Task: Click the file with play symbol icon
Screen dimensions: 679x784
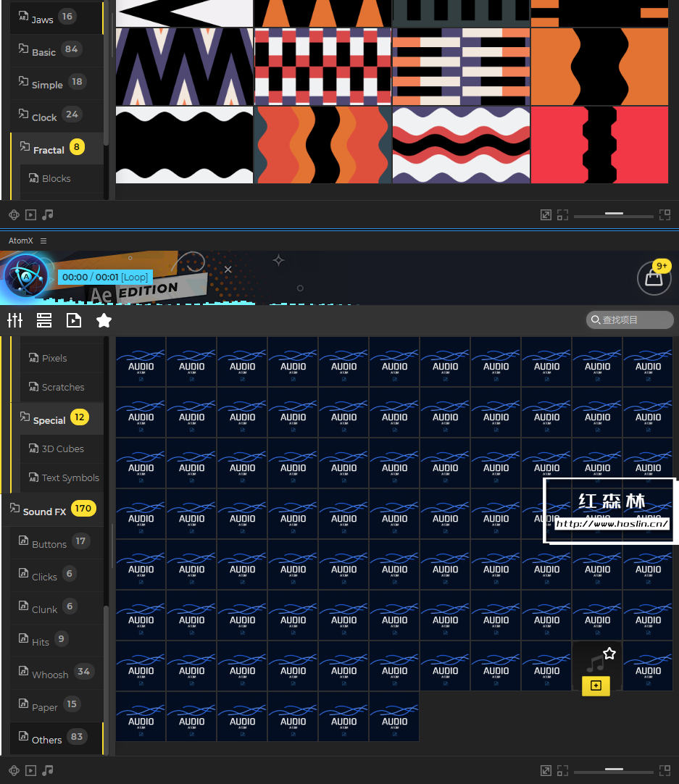Action: click(x=73, y=320)
